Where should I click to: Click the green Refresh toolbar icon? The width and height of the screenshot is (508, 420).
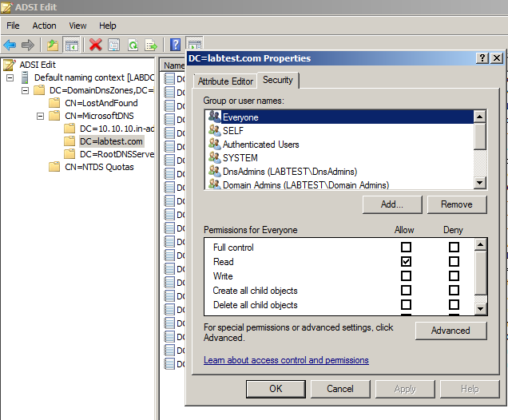(x=133, y=45)
